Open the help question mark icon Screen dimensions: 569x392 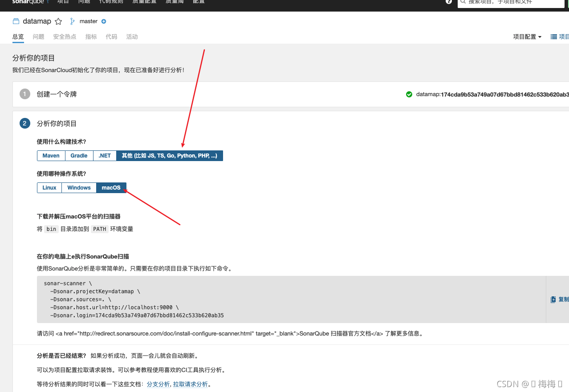point(449,2)
